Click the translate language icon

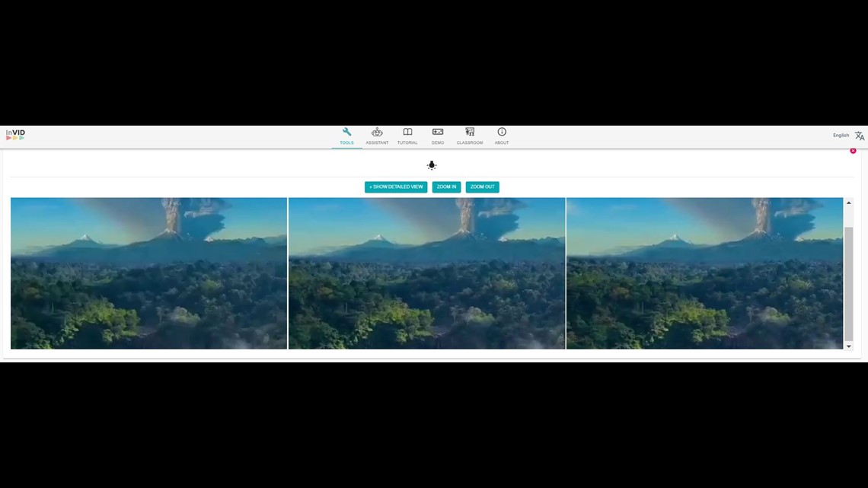point(859,136)
